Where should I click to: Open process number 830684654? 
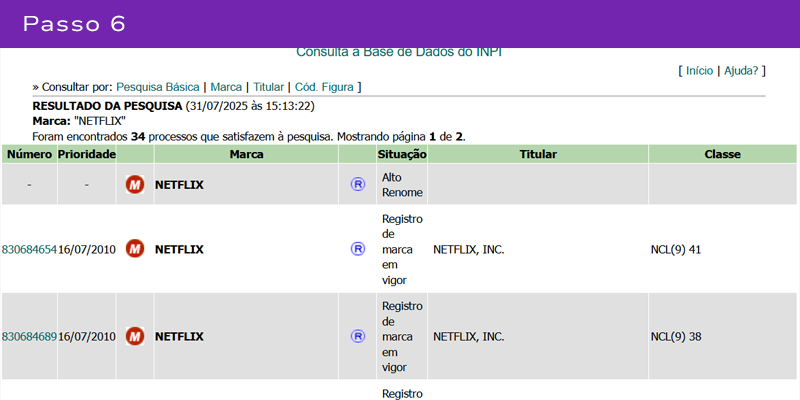[x=29, y=249]
